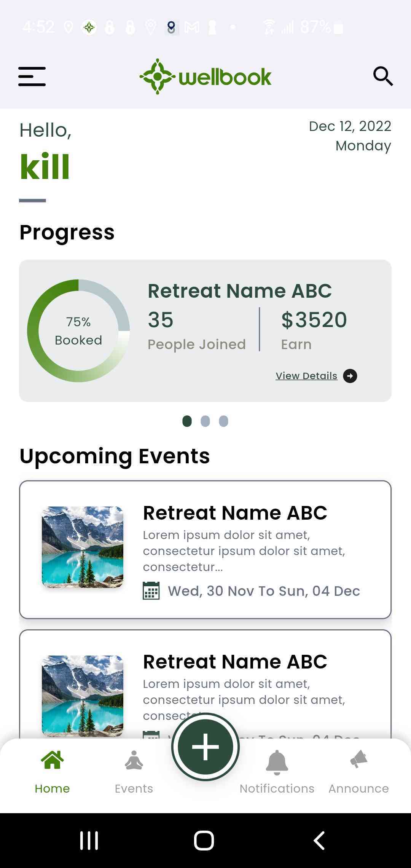Tap the Notifications bell icon

point(277,762)
